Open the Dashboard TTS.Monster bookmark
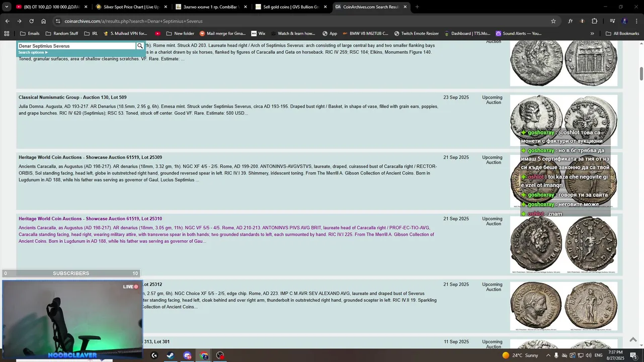 (467, 34)
